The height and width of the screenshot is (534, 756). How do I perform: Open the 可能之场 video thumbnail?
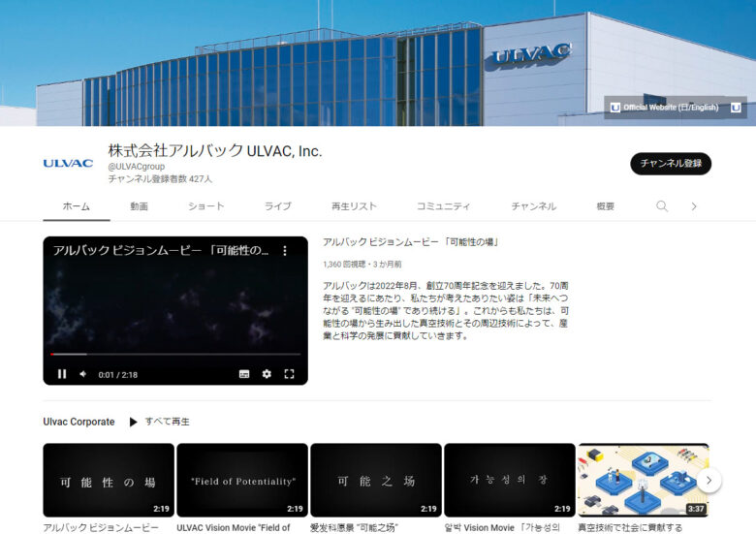click(x=376, y=480)
